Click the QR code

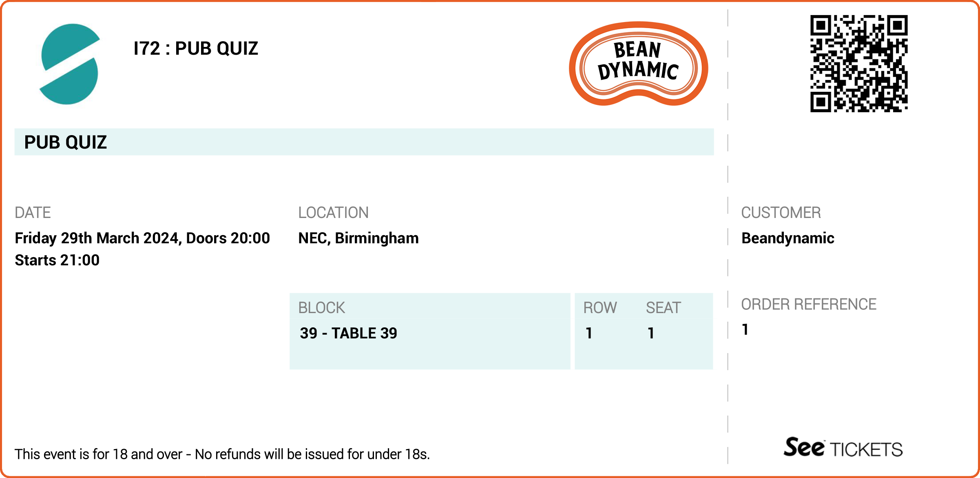click(859, 63)
